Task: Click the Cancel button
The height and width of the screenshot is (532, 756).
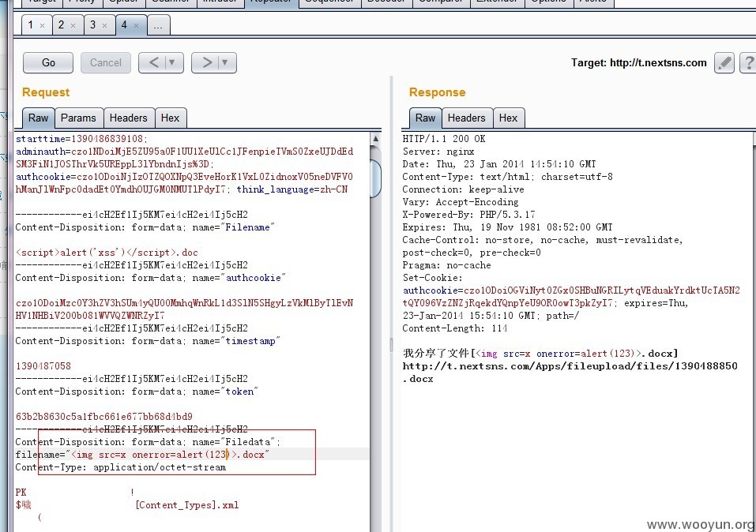Action: pyautogui.click(x=106, y=62)
